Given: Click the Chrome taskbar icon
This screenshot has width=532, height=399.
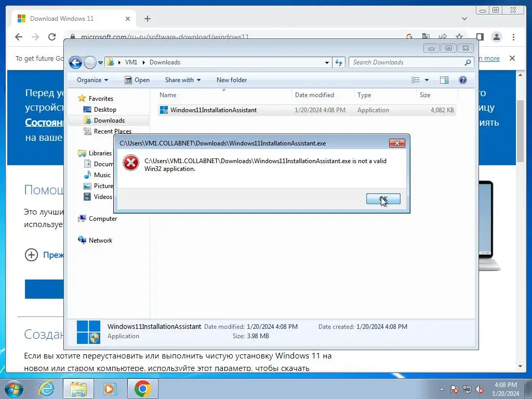Looking at the screenshot, I should tap(142, 389).
